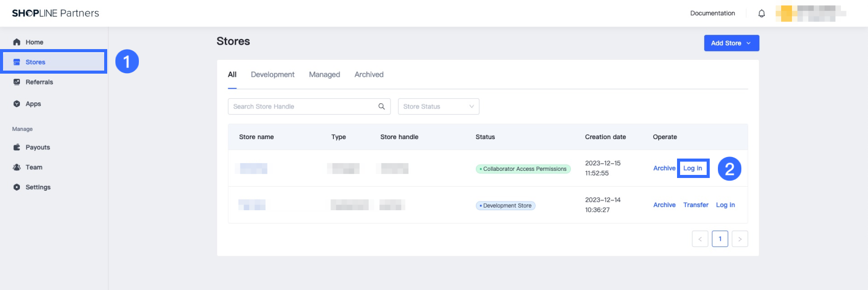Click the Settings gear icon
The image size is (868, 290).
click(17, 187)
